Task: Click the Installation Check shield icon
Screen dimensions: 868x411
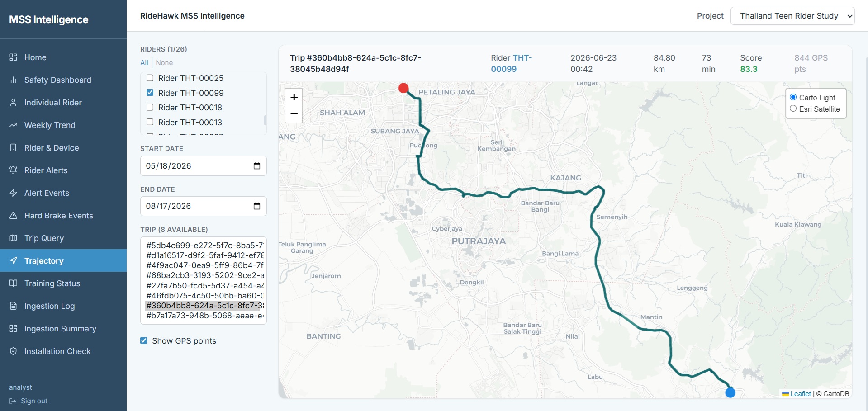Action: point(13,351)
